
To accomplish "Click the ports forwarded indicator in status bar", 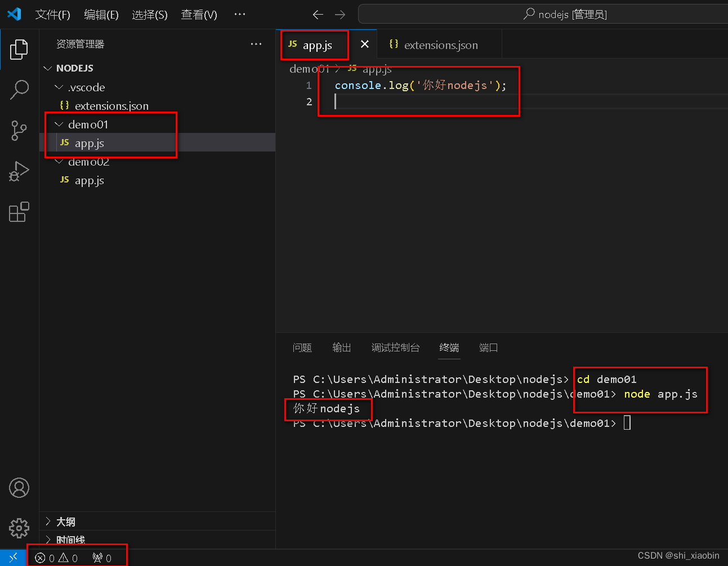I will [x=102, y=558].
